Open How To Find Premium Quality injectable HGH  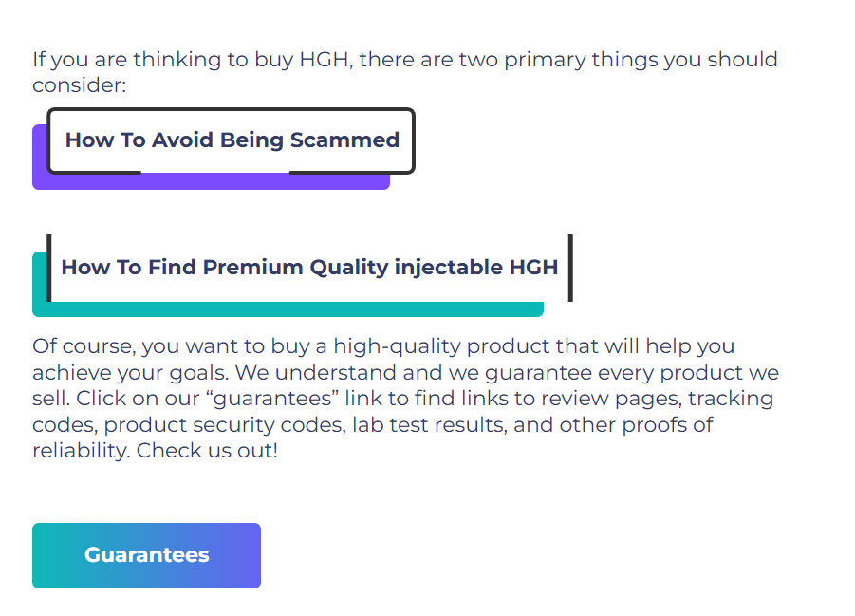coord(309,268)
